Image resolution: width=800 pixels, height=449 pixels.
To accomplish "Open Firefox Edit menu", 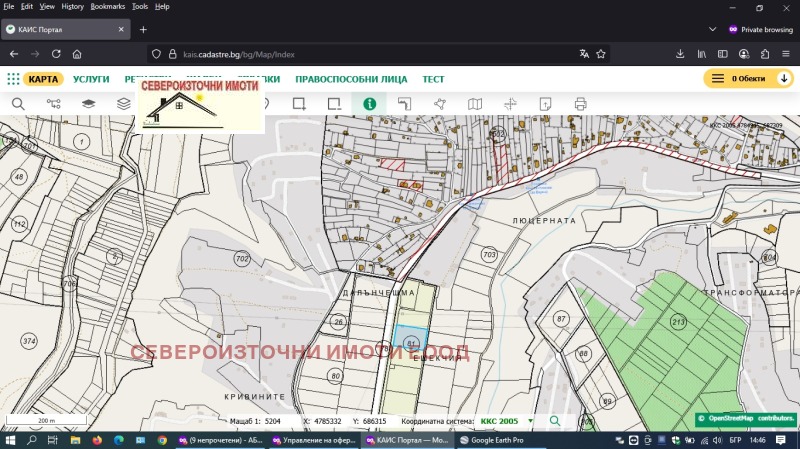I will 27,7.
